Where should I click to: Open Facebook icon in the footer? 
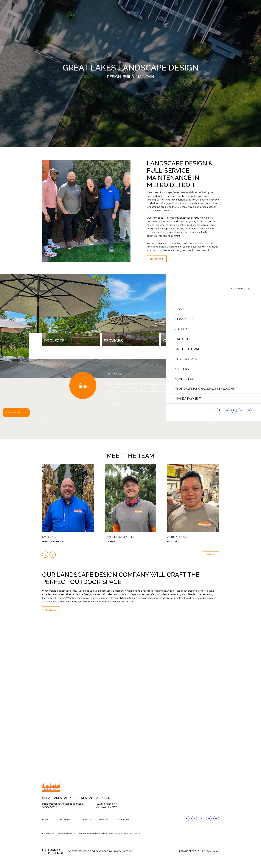[187, 818]
